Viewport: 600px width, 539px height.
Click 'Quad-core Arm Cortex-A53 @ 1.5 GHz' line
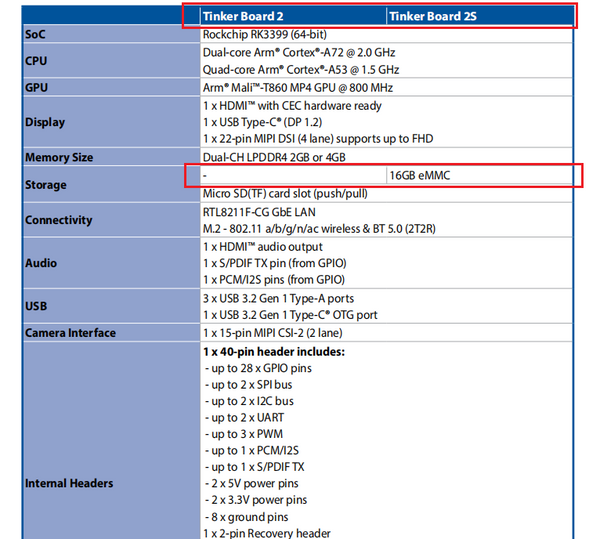point(301,70)
